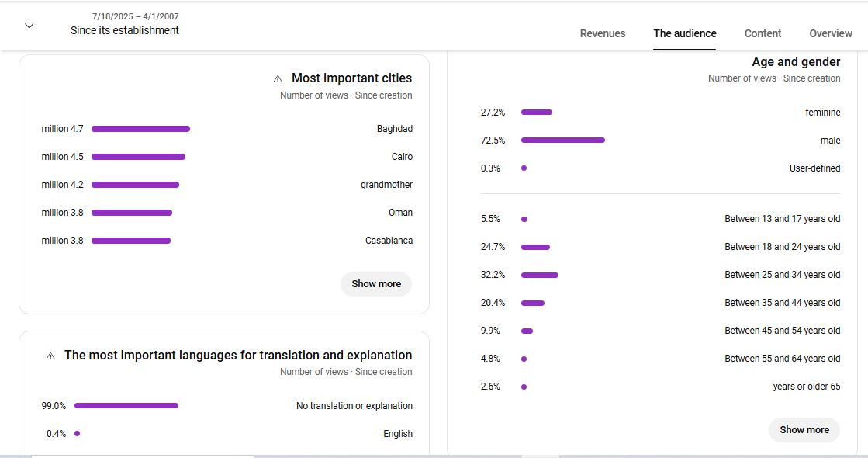This screenshot has width=868, height=458.
Task: Open the Since its establishment date selector
Action: pyautogui.click(x=124, y=30)
